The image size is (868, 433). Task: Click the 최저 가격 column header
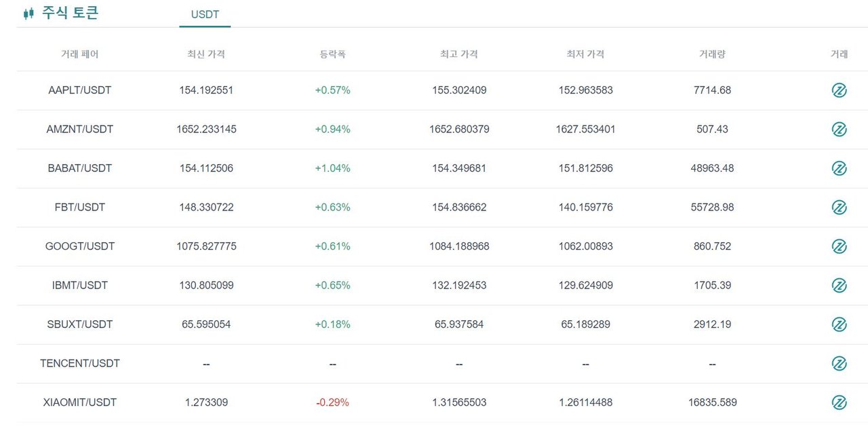(x=585, y=54)
